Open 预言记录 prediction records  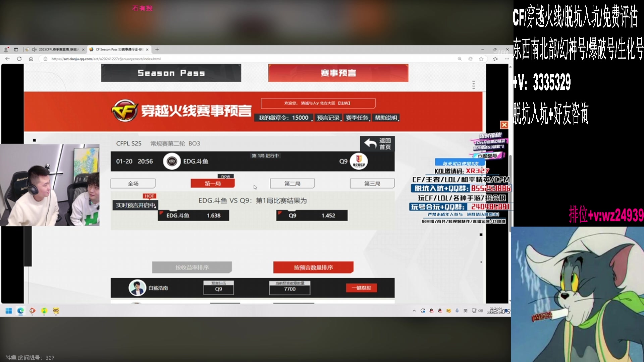pyautogui.click(x=328, y=118)
